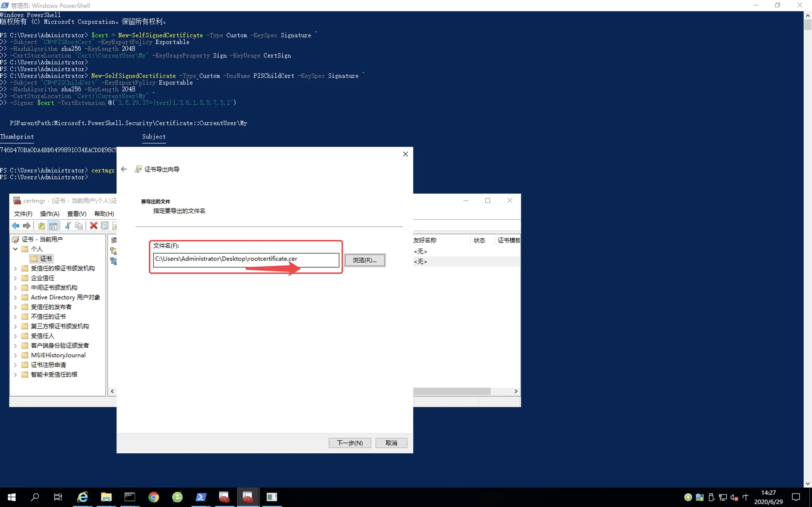Image resolution: width=812 pixels, height=507 pixels.
Task: Expand the 中间证书颁发机构 node
Action: coord(15,288)
